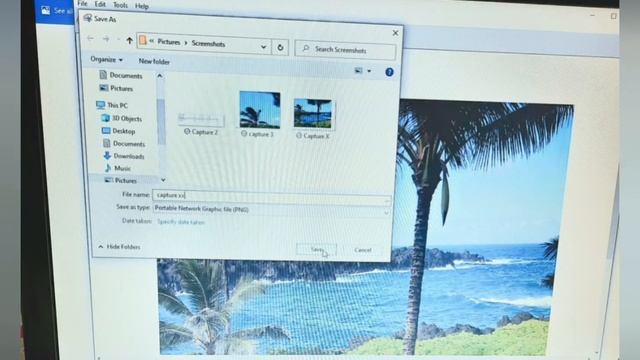Create a New folder
The image size is (640, 360).
[x=154, y=62]
